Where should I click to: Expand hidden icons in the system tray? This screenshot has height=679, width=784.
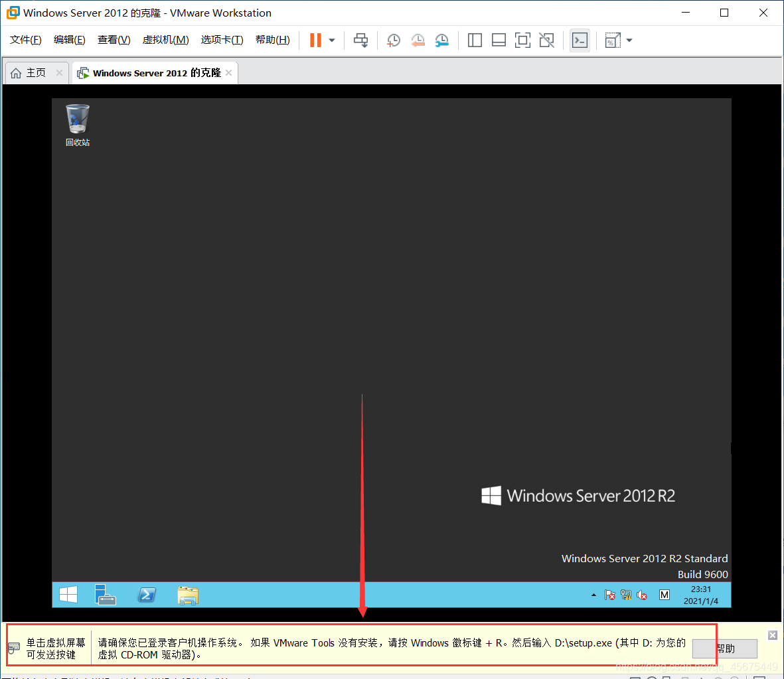coord(593,595)
